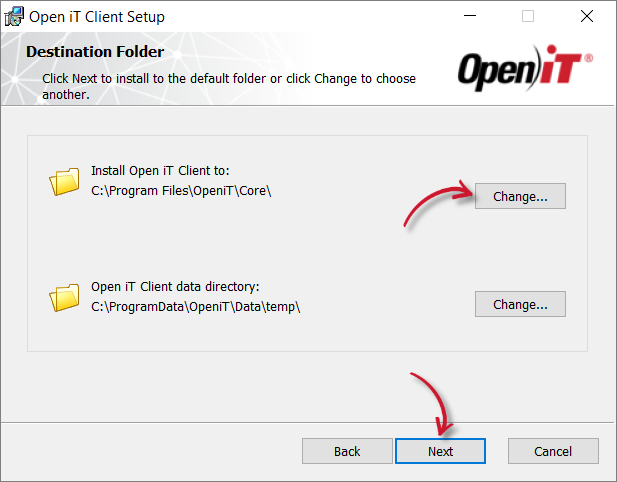Minimize the Open iT Client Setup window
This screenshot has height=482, width=617.
click(470, 17)
